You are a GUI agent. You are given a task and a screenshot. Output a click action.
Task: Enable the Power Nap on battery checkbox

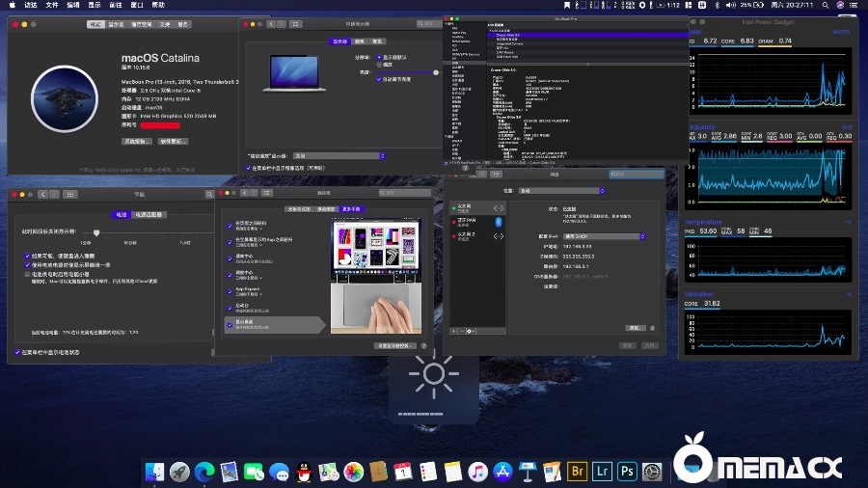(28, 274)
